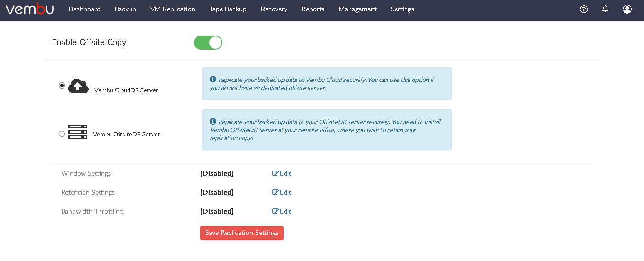644x261 pixels.
Task: Click the Bandwidth Throttling label
Action: [92, 211]
